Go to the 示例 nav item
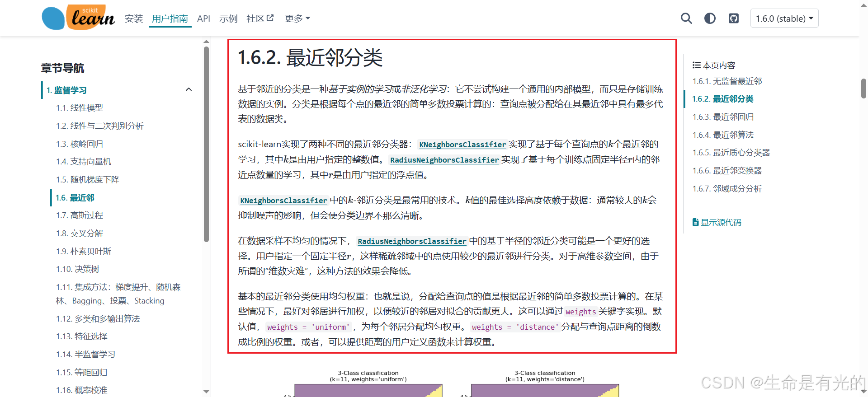 pyautogui.click(x=228, y=19)
